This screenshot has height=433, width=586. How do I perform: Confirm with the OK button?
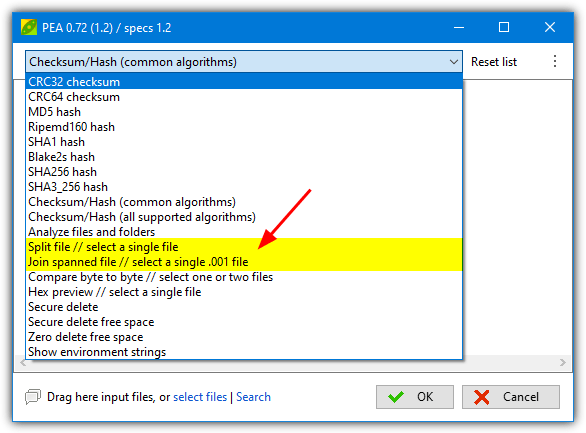click(415, 397)
